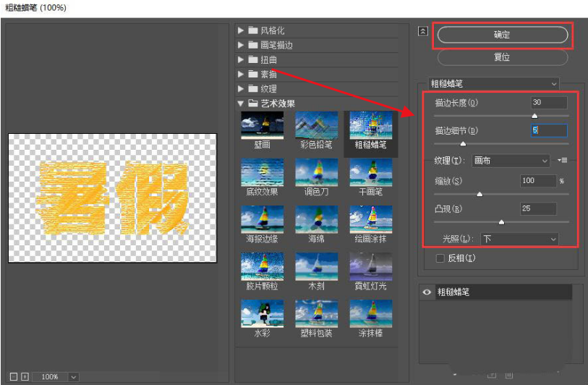
Task: Click the 100% zoom level field
Action: [50, 377]
